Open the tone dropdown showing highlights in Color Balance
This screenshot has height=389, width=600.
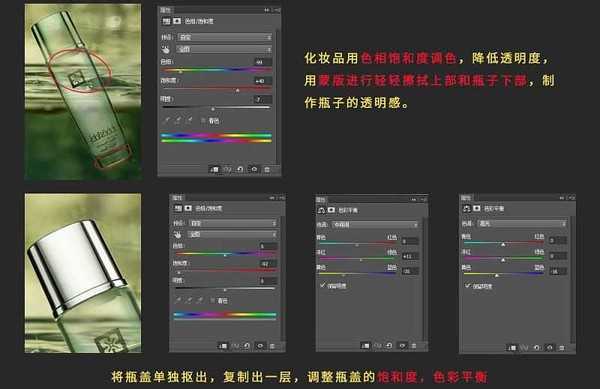522,223
